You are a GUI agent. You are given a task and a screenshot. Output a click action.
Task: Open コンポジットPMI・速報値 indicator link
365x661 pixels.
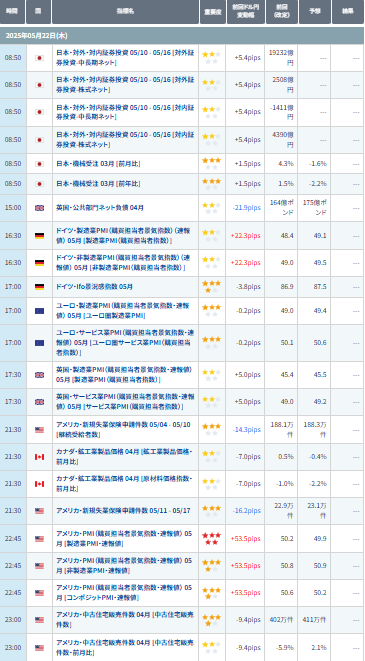coord(125,592)
